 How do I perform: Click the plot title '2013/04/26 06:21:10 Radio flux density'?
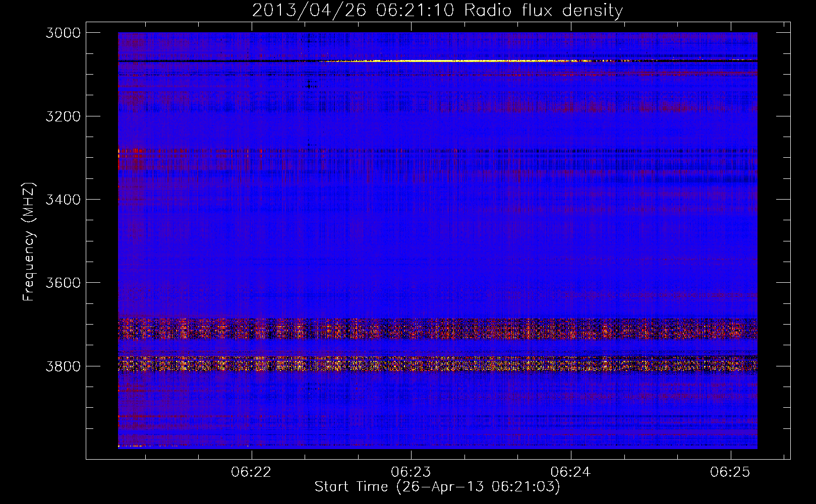[437, 10]
